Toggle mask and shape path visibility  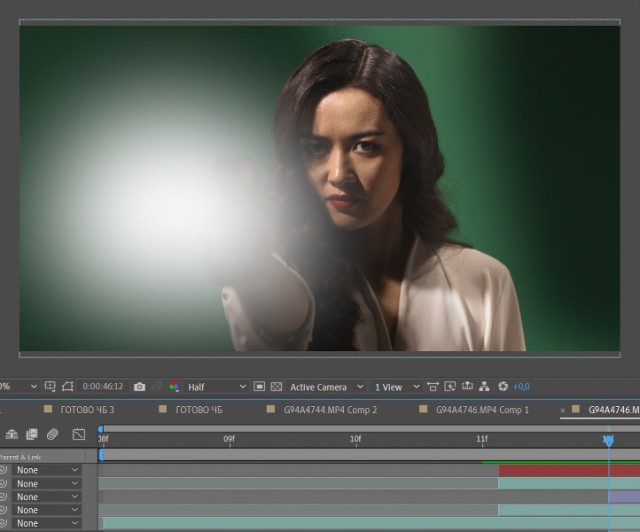click(67, 386)
